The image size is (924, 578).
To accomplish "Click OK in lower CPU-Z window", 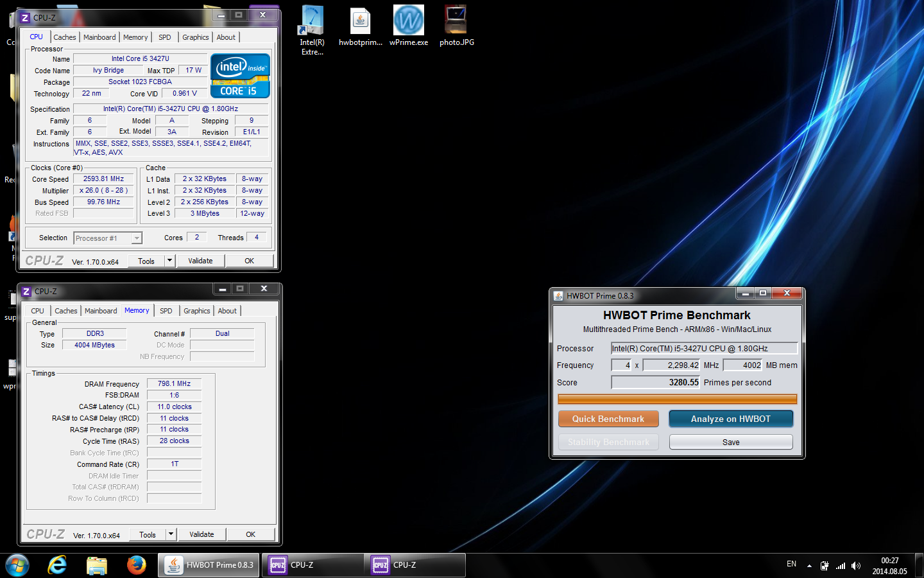I will [x=251, y=534].
